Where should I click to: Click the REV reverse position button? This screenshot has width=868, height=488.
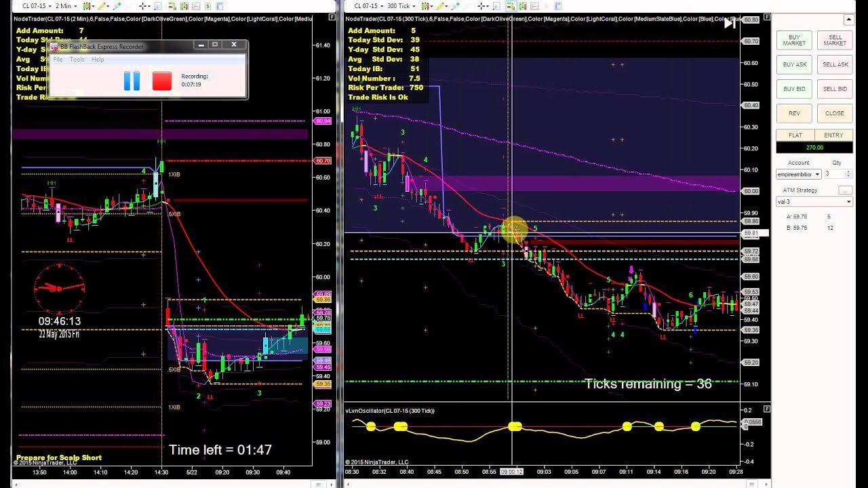tap(794, 113)
